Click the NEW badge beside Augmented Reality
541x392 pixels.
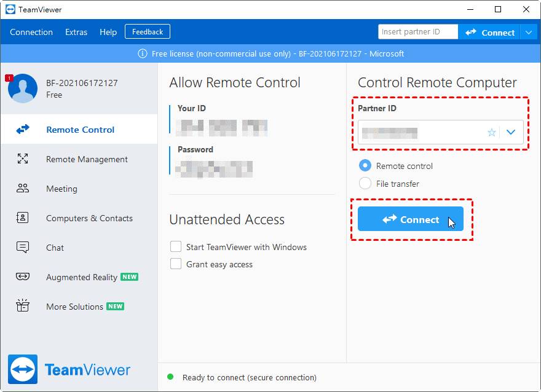click(x=129, y=277)
